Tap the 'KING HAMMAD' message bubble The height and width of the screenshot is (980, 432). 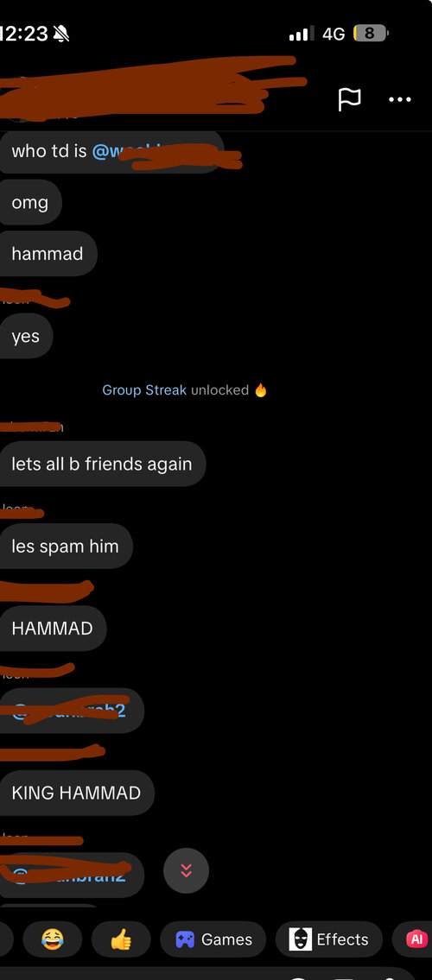coord(76,793)
